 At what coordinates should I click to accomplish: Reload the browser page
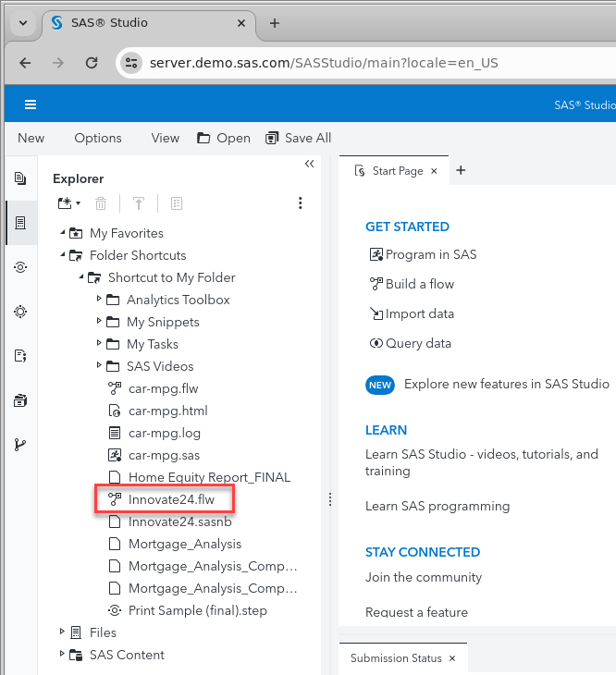(x=92, y=63)
